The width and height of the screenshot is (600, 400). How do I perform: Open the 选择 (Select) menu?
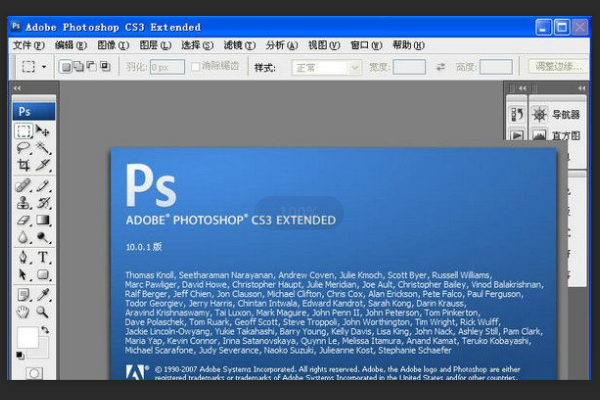click(x=197, y=45)
